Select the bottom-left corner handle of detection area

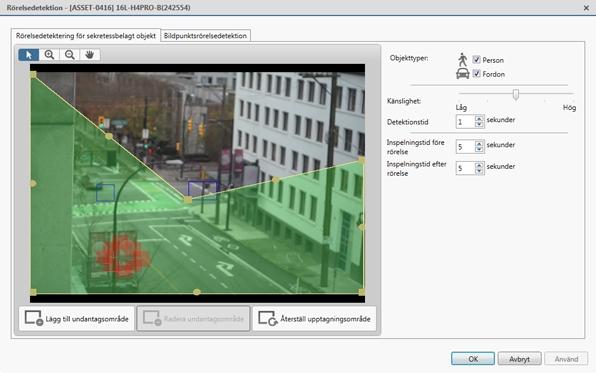tap(33, 292)
